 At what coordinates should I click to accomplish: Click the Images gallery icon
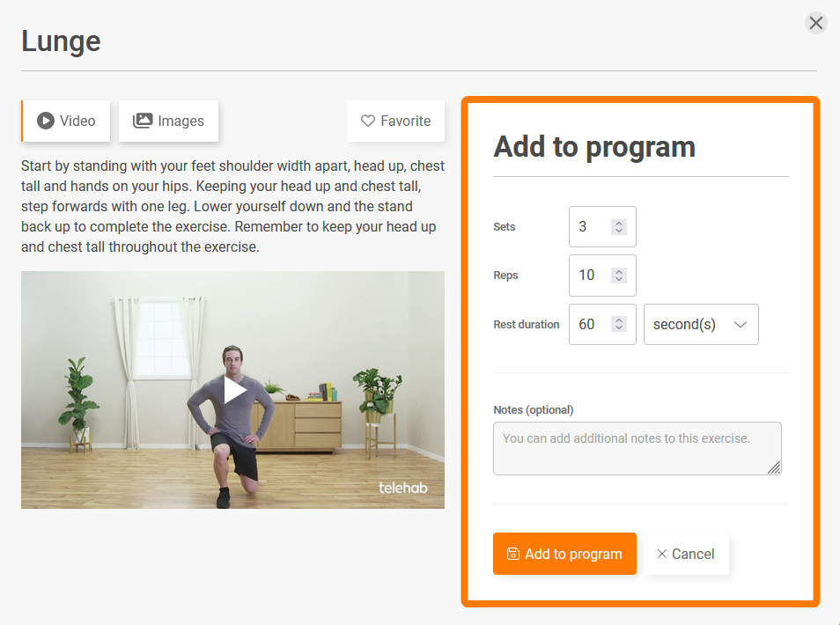point(143,121)
